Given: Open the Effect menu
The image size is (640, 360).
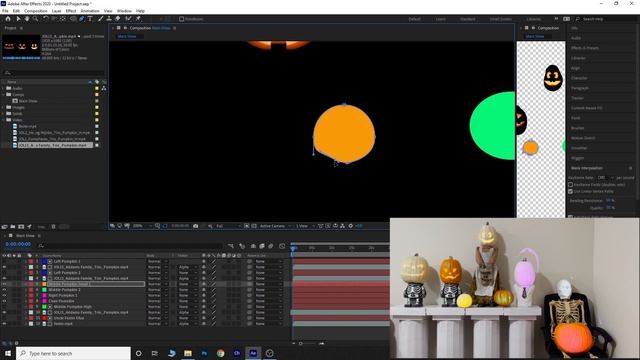Looking at the screenshot, I should click(71, 11).
